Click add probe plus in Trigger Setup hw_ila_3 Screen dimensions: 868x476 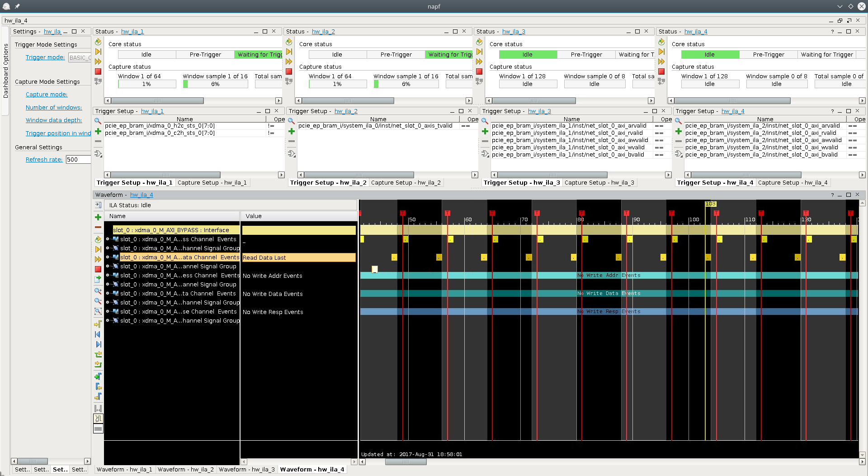(x=485, y=131)
